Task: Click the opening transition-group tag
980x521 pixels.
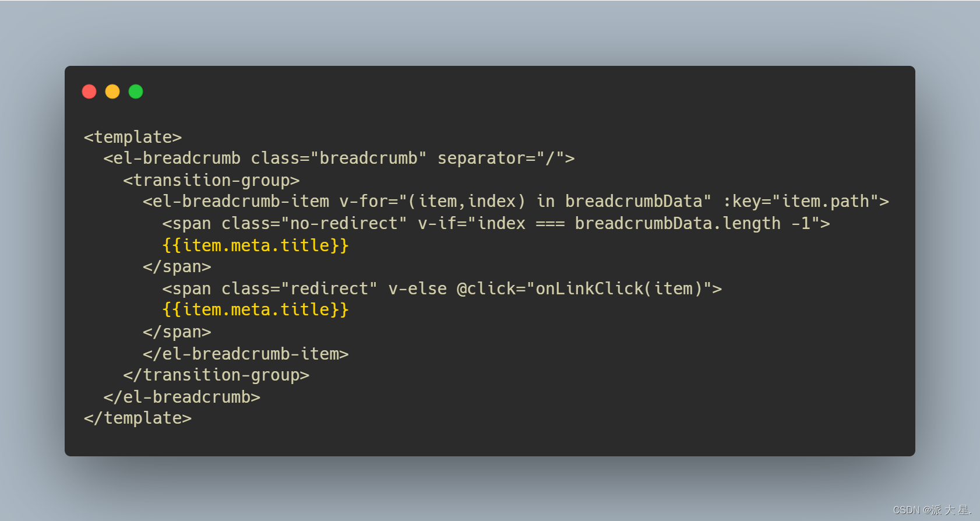Action: click(x=211, y=180)
